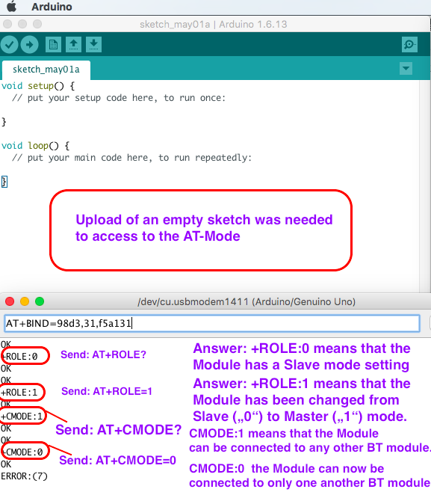Maximize the serial monitor with green button
431x504 pixels.
pos(40,301)
